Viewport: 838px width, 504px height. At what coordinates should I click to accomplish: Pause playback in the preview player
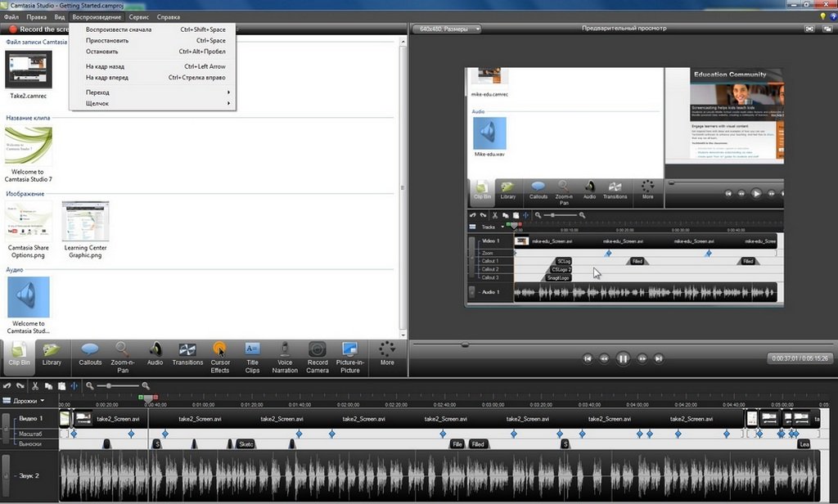[x=623, y=358]
